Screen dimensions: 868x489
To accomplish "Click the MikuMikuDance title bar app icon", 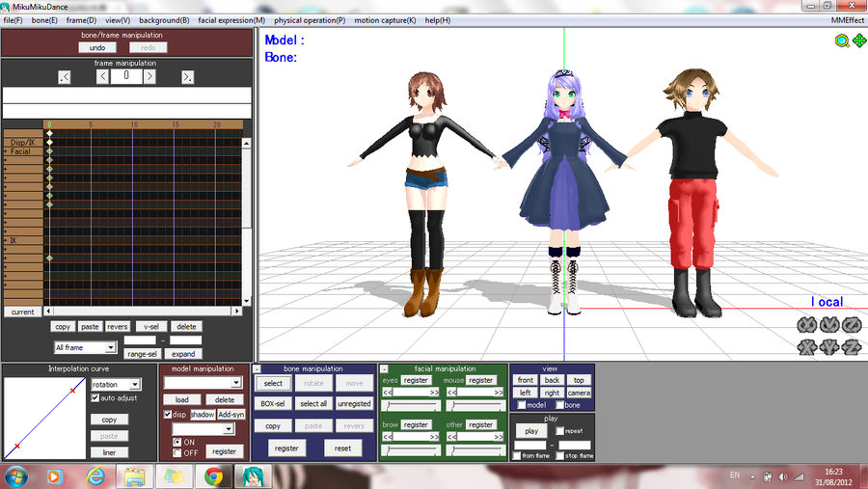I will 6,7.
